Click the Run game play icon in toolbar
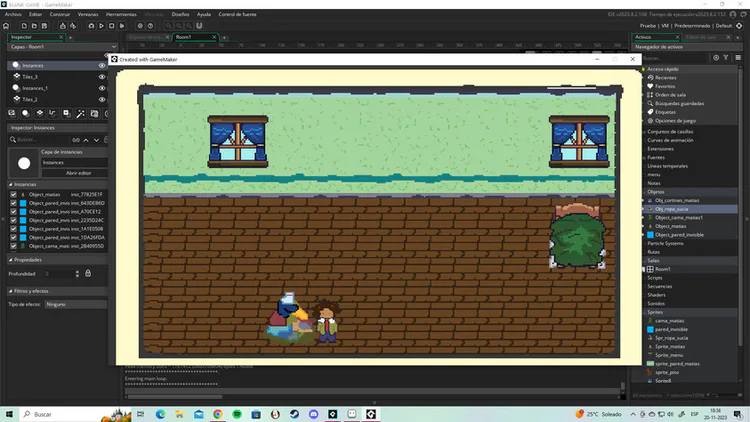 click(x=101, y=26)
